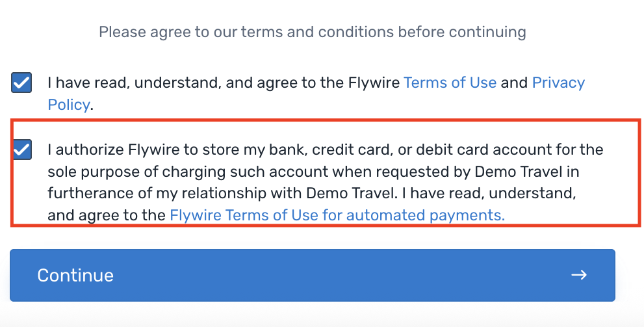Click the word "and" between the two links
The image size is (644, 327).
click(x=514, y=83)
